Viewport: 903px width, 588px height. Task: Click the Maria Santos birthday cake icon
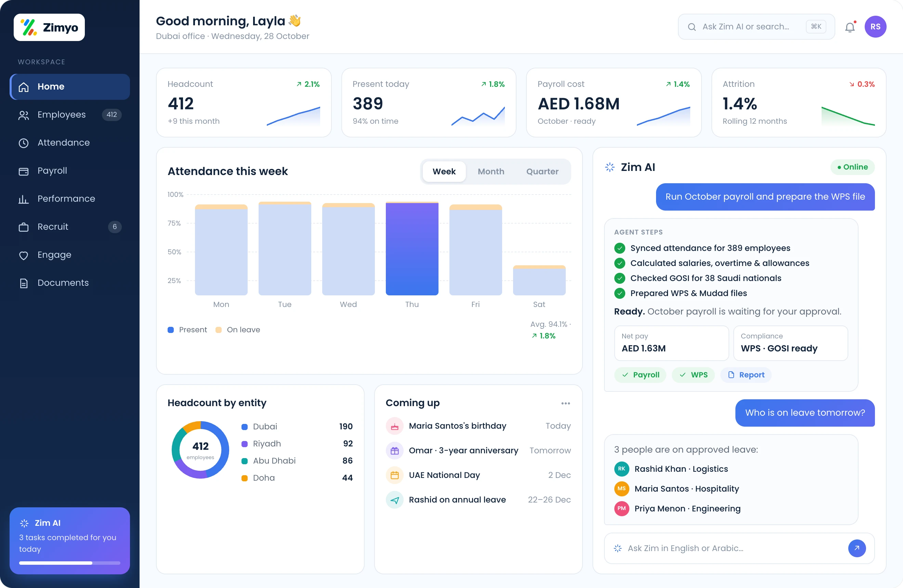(x=395, y=426)
